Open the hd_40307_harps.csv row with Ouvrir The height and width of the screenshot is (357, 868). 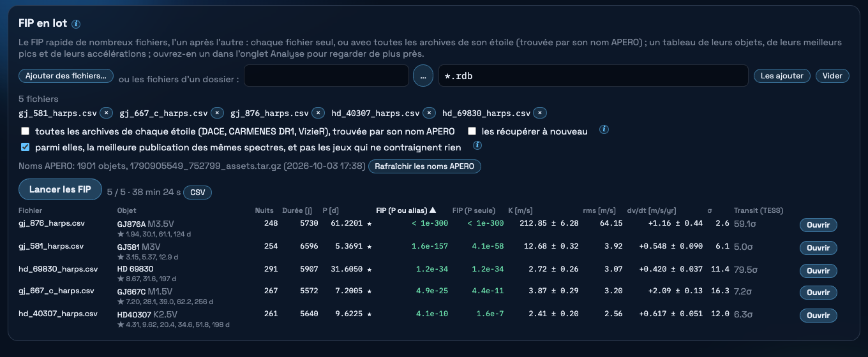818,316
